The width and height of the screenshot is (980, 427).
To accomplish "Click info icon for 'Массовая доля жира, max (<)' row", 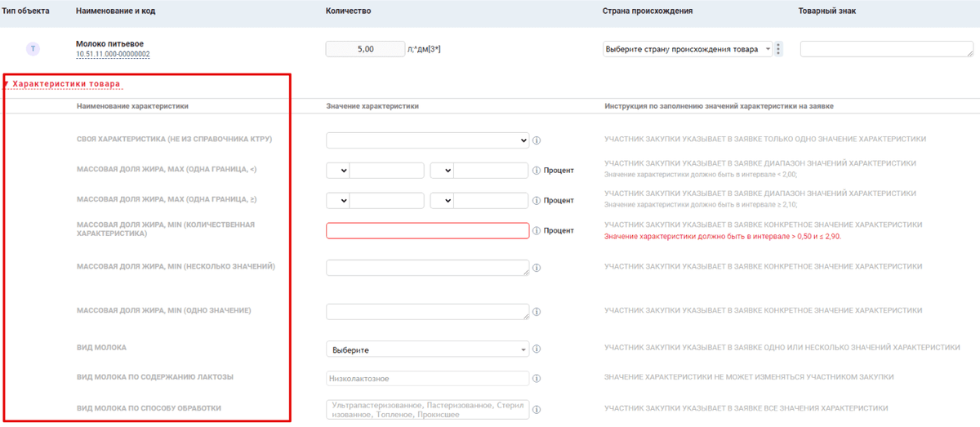I will 537,171.
